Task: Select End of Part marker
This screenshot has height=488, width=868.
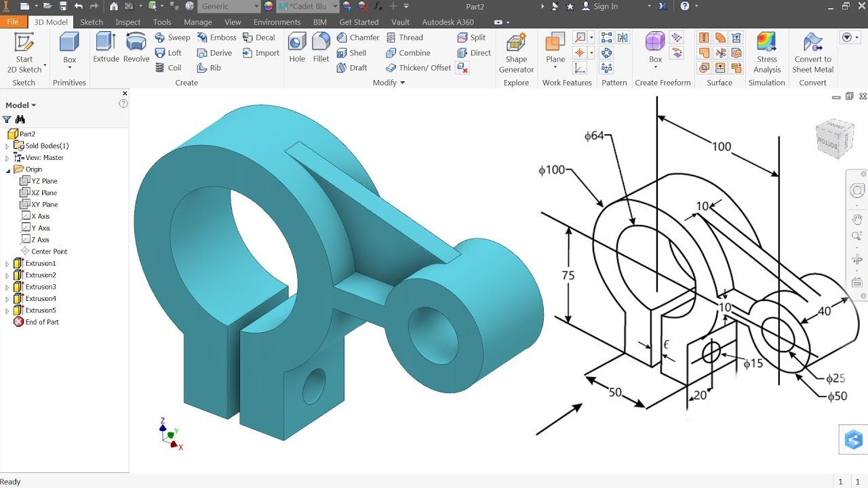Action: click(x=36, y=322)
